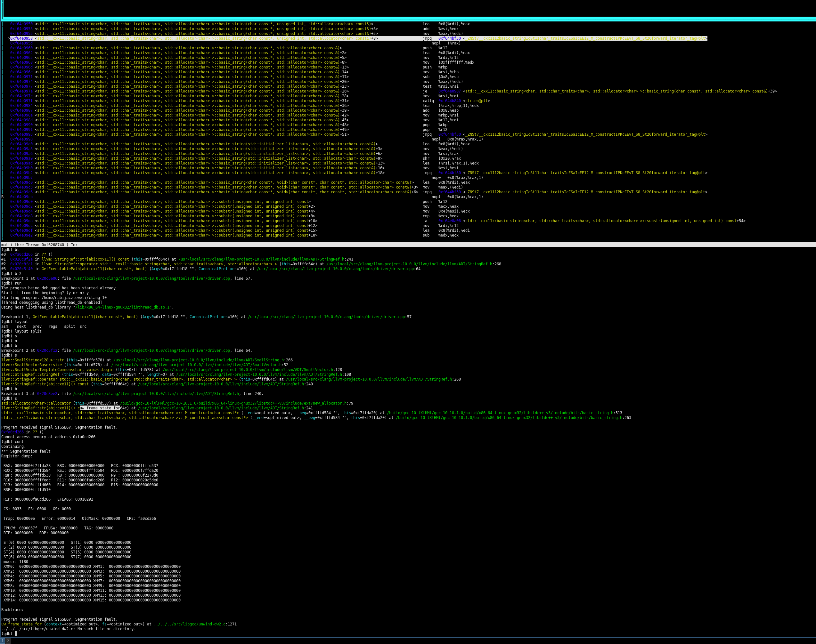Click the final (gdb) prompt input

[x=16, y=634]
